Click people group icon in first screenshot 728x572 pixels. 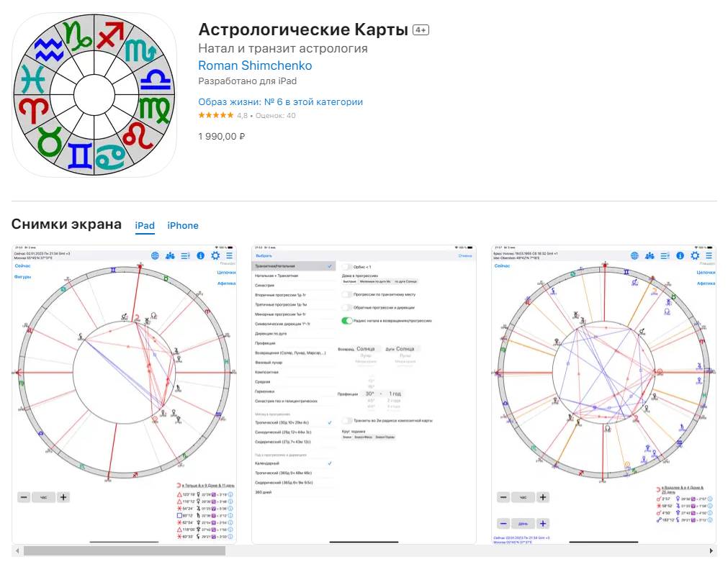(170, 255)
